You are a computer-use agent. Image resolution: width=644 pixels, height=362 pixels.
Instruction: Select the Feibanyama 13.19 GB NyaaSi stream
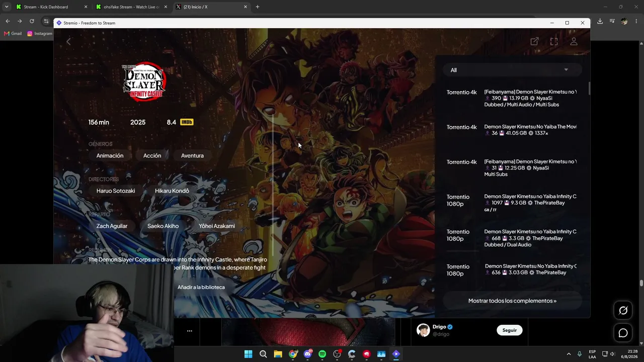[512, 98]
